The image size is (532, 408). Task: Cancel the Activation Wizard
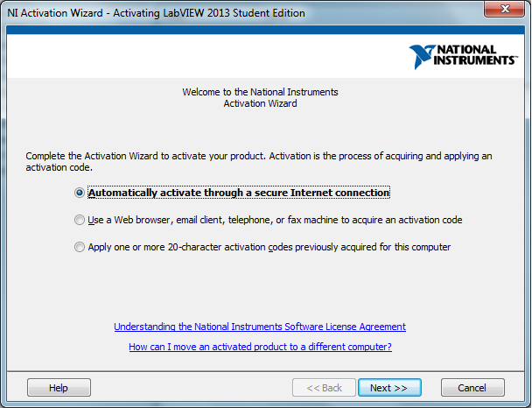[x=472, y=388]
